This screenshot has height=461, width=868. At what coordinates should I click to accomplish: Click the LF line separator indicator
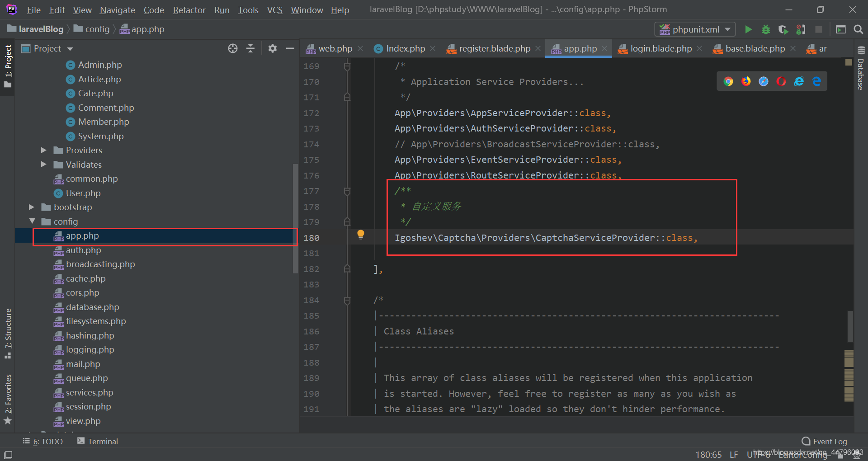(x=734, y=455)
